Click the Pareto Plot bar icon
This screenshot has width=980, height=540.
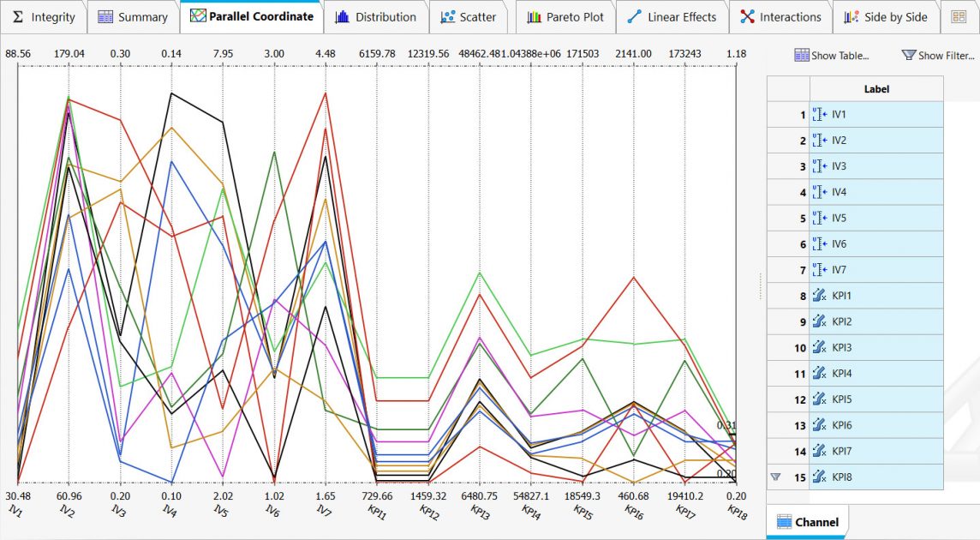(534, 17)
